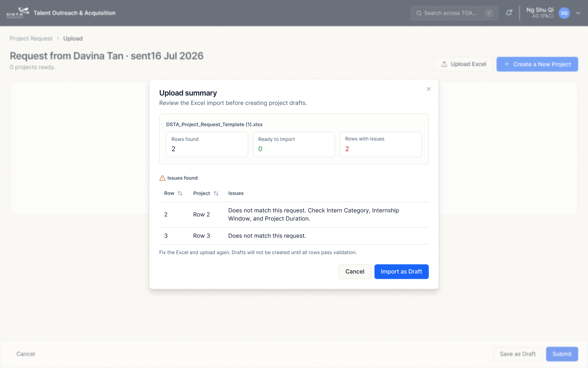
Task: Go to Project Request breadcrumb
Action: tap(31, 38)
